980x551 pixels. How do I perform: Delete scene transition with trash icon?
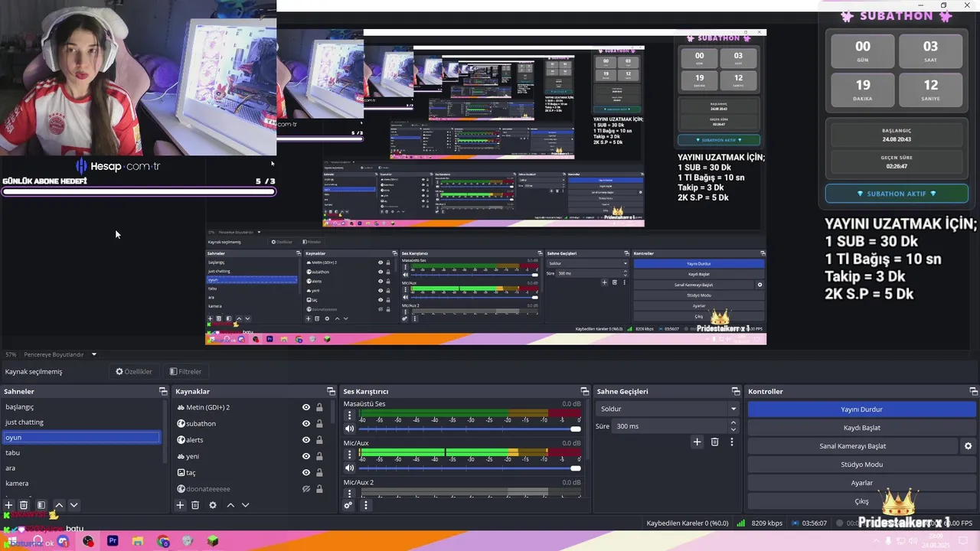click(x=714, y=442)
